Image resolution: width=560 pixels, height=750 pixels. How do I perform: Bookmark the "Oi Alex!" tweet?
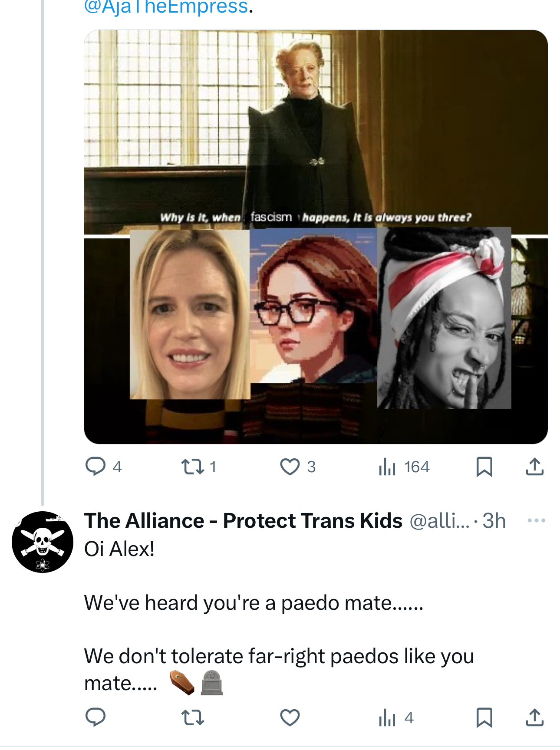click(x=484, y=717)
